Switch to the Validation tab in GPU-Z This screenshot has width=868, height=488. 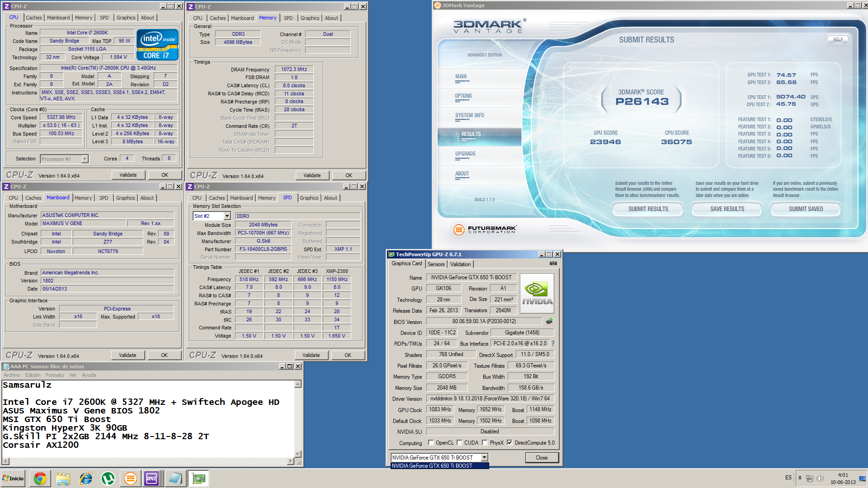460,264
